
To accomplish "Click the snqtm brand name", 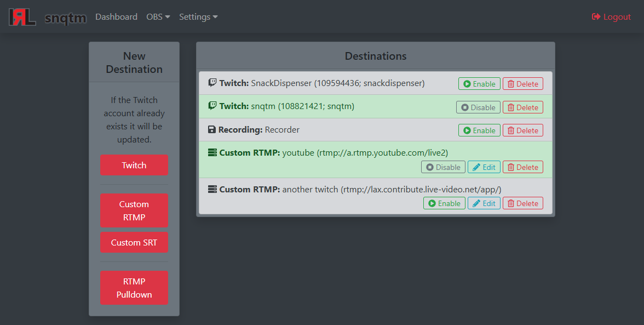I will tap(66, 18).
